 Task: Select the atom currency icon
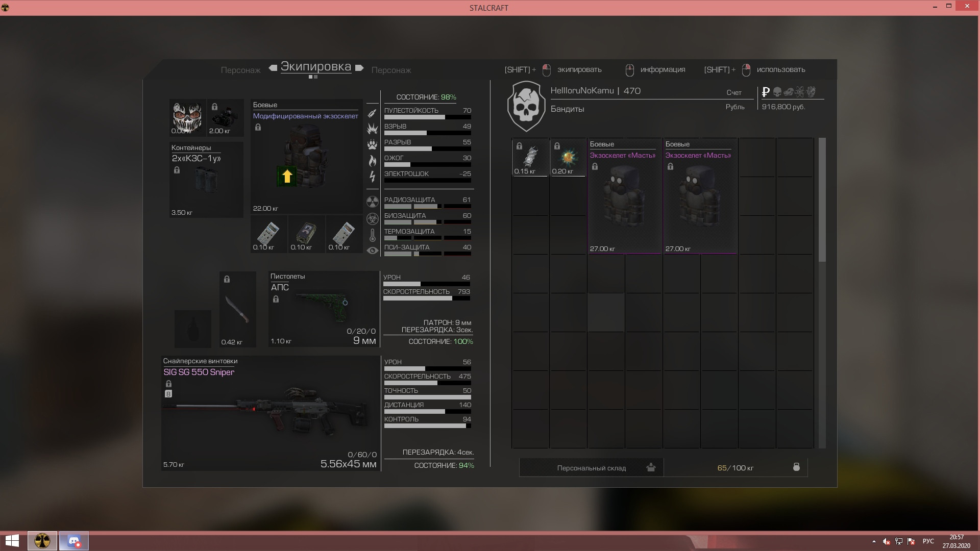pos(800,92)
